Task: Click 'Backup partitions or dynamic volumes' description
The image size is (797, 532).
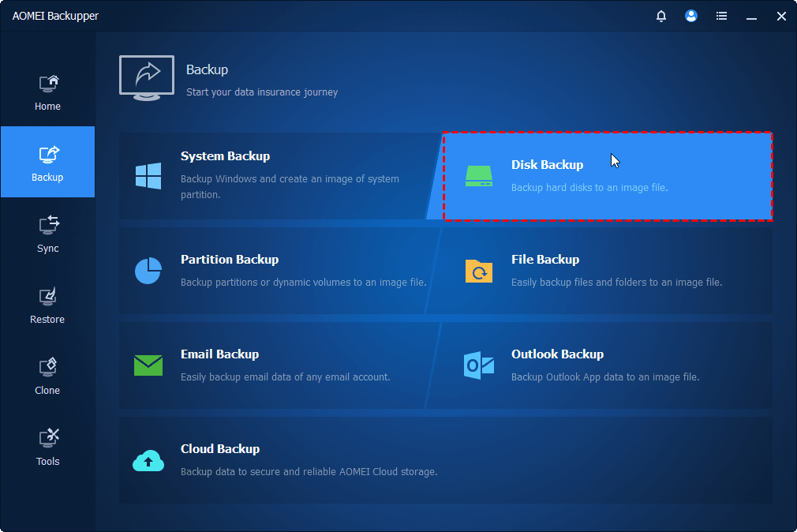Action: [x=304, y=283]
